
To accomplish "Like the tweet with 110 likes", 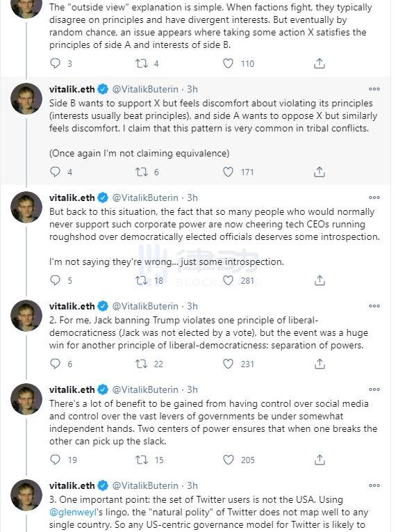I will point(228,63).
